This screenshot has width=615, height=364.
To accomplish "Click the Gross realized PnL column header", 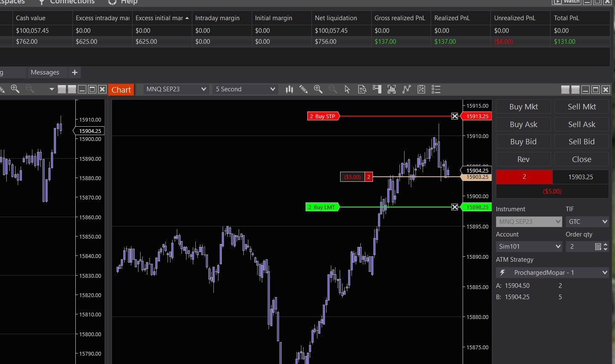I will pyautogui.click(x=401, y=18).
